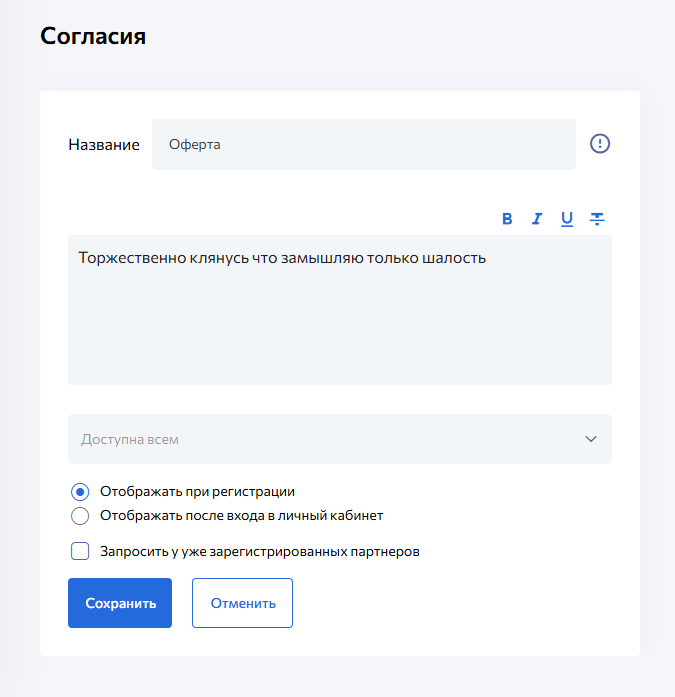Choose the 'Отображать после входа в личный кабинет' radio
Viewport: 675px width, 697px height.
click(80, 516)
